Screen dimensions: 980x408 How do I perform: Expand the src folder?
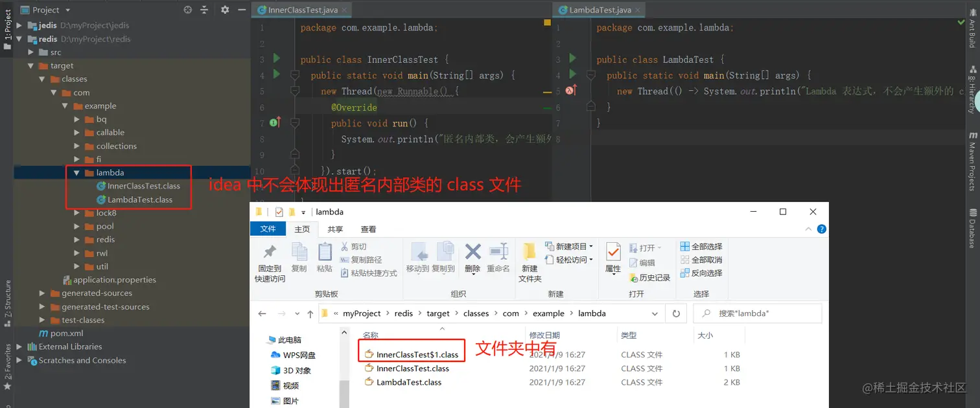(x=31, y=52)
